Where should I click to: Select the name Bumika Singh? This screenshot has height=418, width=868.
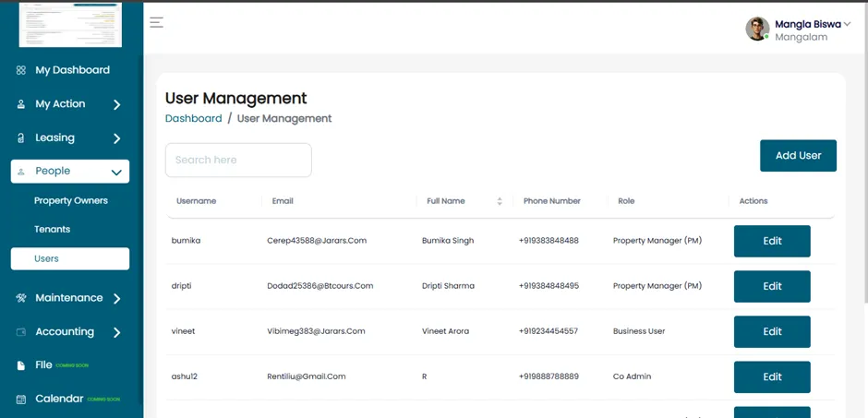pyautogui.click(x=448, y=241)
